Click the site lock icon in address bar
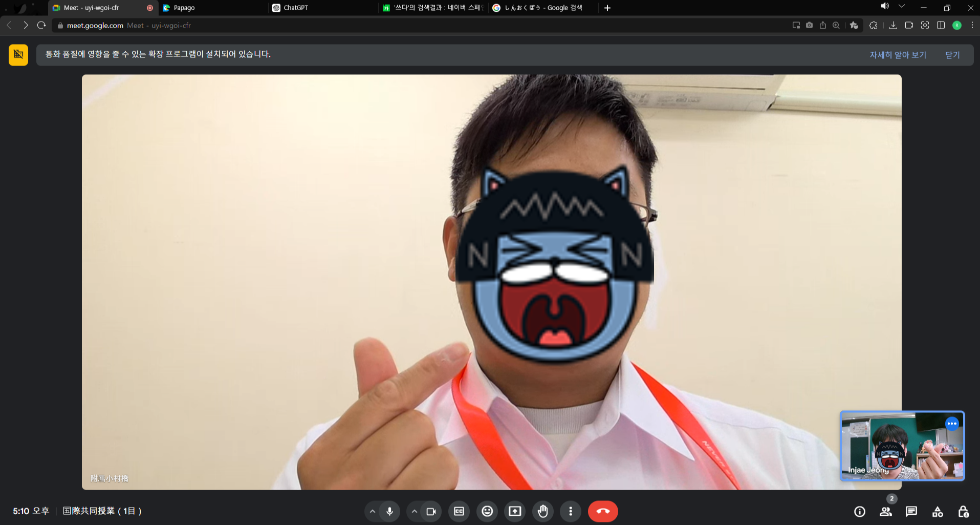The height and width of the screenshot is (525, 980). pyautogui.click(x=60, y=25)
